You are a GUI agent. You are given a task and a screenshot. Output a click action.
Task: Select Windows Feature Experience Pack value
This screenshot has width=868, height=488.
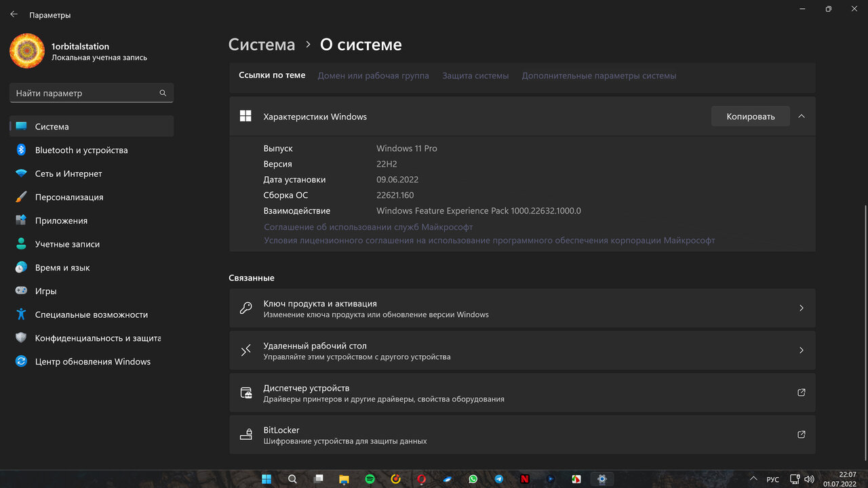[479, 211]
